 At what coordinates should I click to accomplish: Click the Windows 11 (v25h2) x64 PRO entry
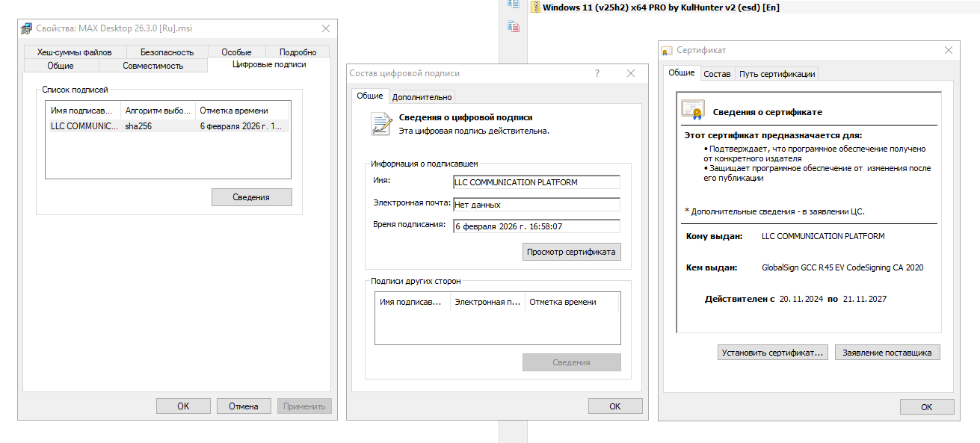point(661,7)
